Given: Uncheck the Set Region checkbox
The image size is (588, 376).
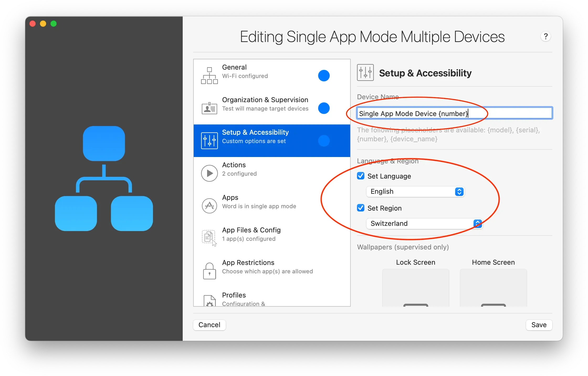Looking at the screenshot, I should [361, 208].
